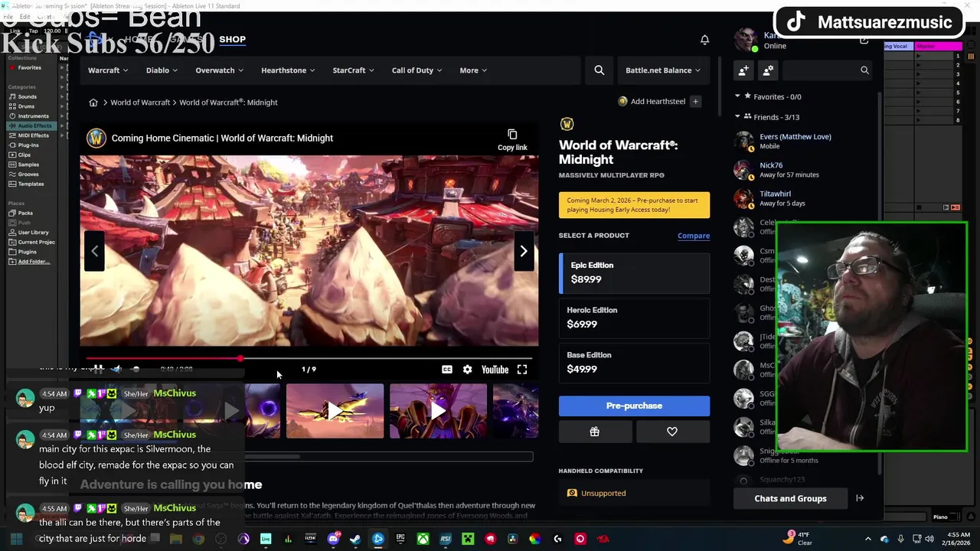The height and width of the screenshot is (551, 980).
Task: Open the Battle.net notifications bell
Action: click(x=704, y=40)
